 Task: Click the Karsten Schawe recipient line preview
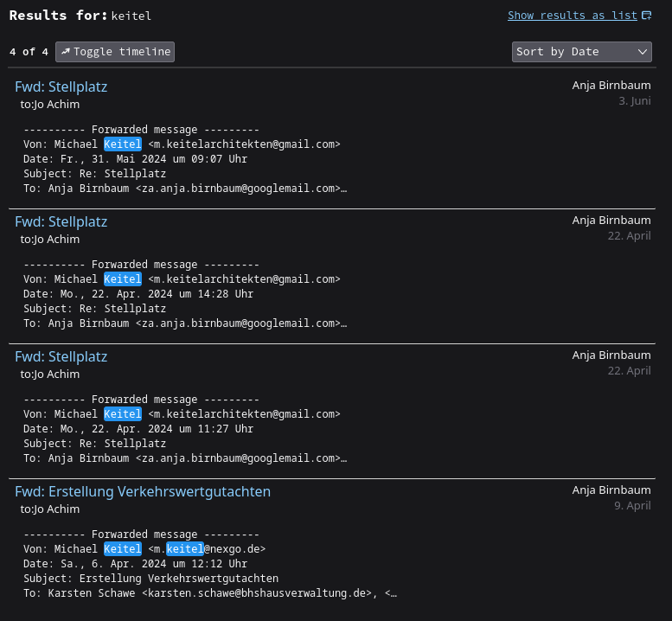[x=209, y=593]
